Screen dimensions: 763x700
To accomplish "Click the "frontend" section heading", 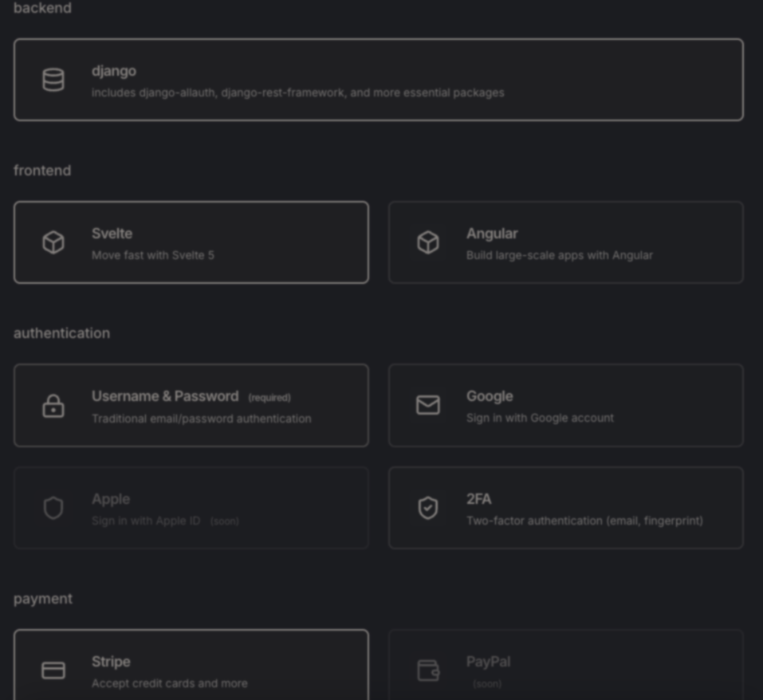I will (x=42, y=171).
